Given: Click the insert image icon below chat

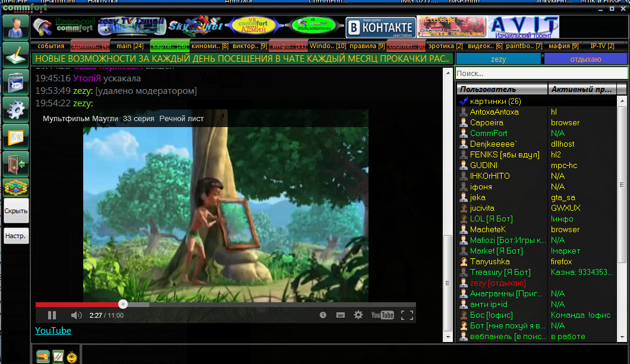Looking at the screenshot, I should click(43, 356).
